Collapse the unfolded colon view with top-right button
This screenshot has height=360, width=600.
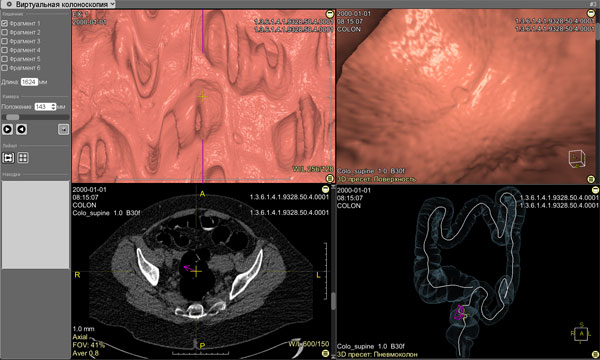coord(329,14)
